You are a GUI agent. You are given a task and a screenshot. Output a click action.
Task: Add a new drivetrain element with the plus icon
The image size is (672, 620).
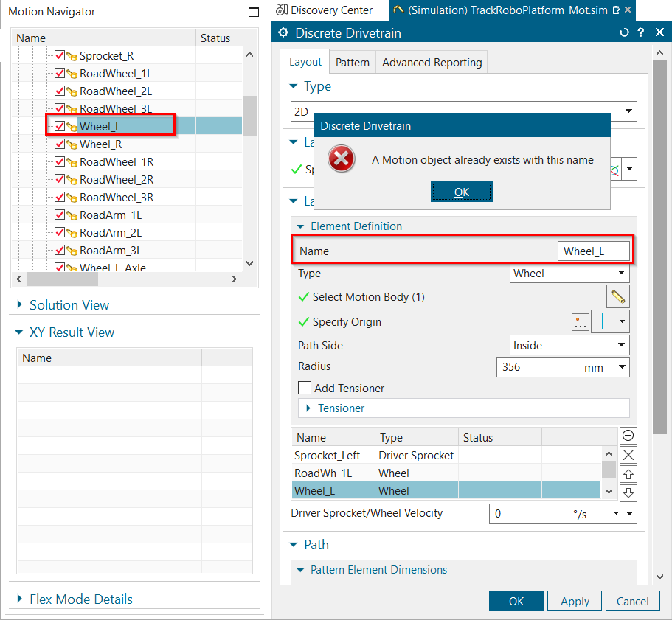628,435
